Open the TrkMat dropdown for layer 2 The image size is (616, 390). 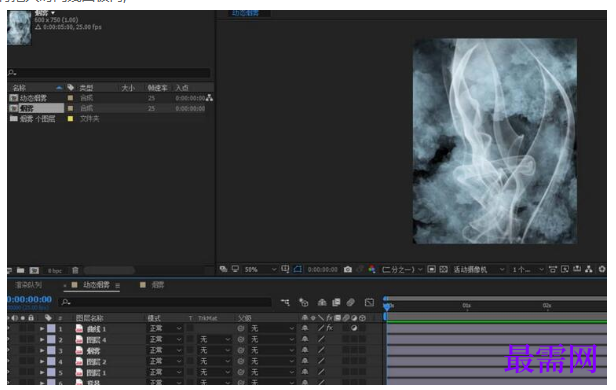pyautogui.click(x=214, y=339)
